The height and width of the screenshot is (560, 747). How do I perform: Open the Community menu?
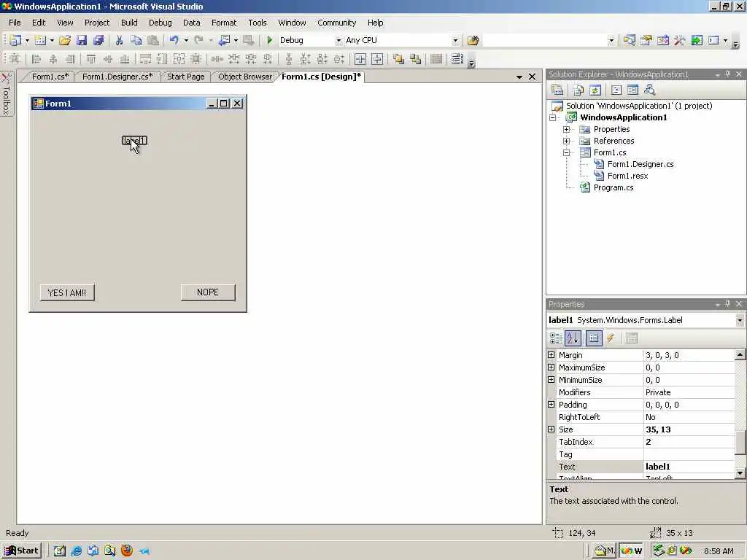click(337, 23)
